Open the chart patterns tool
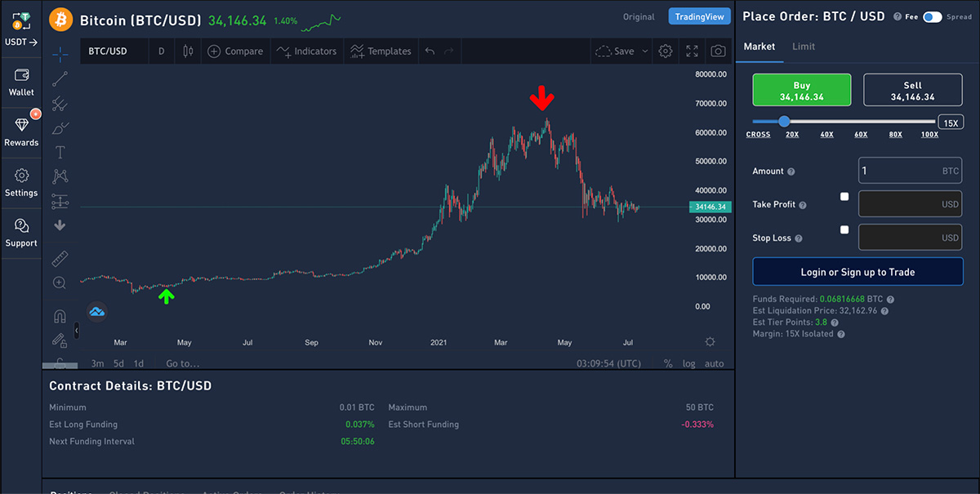Viewport: 980px width, 494px height. point(60,176)
